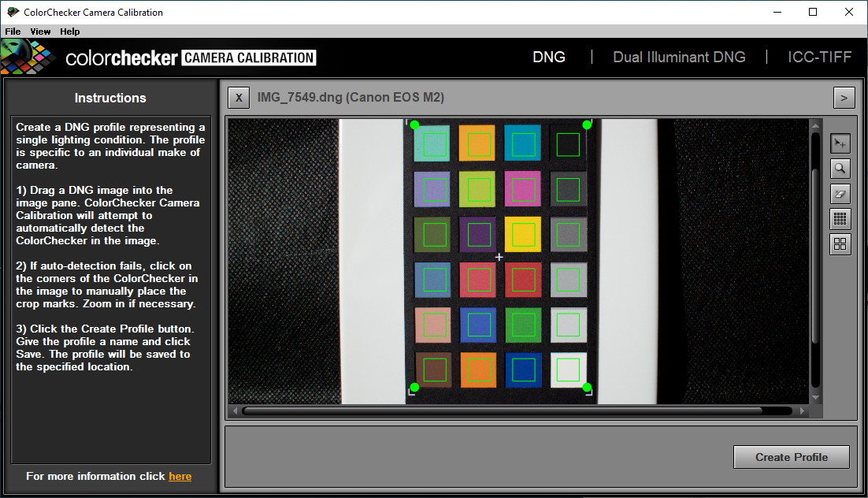
Task: Select the crop mark placement tool
Action: (x=840, y=143)
